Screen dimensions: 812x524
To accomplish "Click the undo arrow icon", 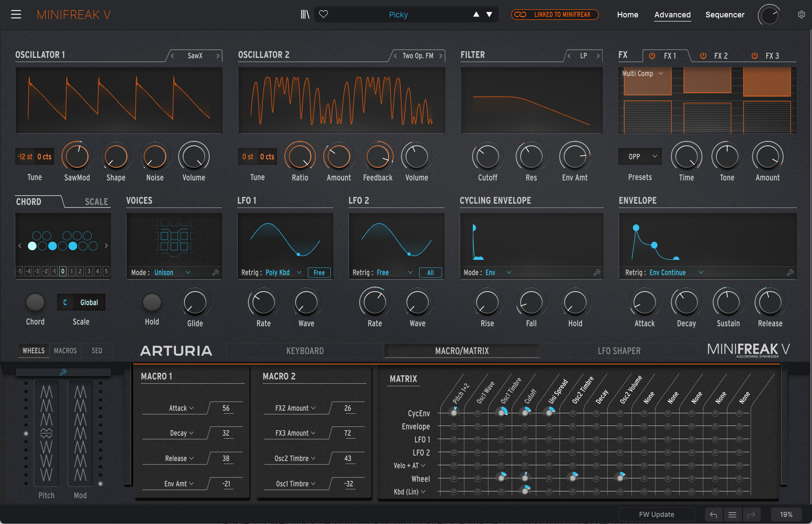I will pos(713,514).
